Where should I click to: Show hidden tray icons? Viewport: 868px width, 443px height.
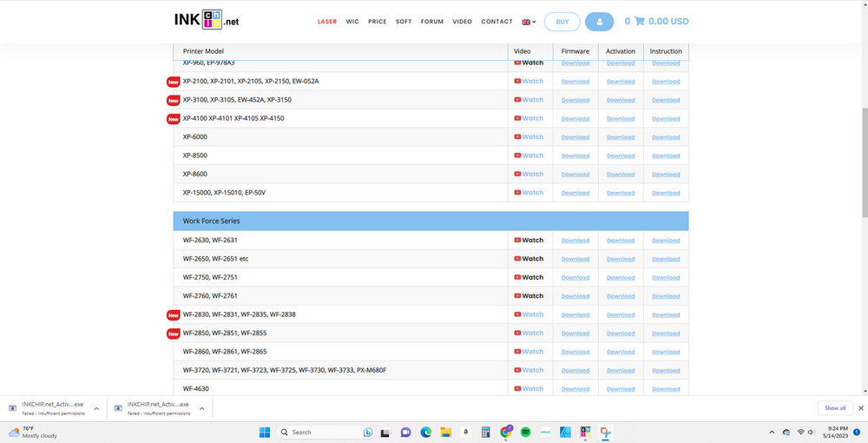click(772, 432)
